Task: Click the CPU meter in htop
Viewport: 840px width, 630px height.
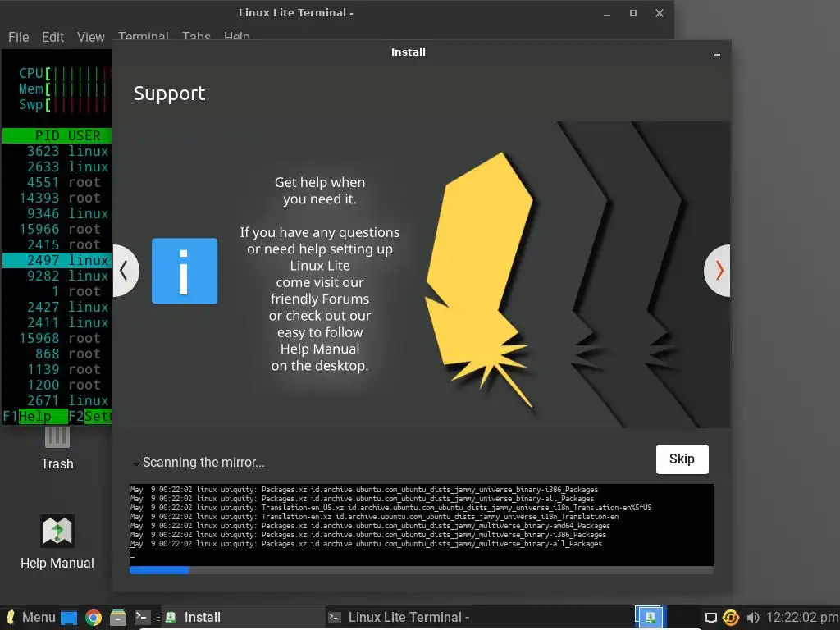Action: click(64, 73)
